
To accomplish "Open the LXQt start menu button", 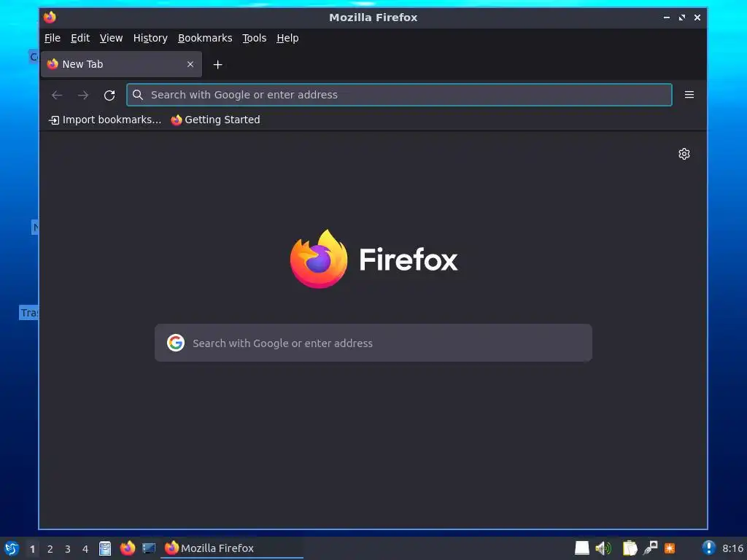I will (12, 548).
